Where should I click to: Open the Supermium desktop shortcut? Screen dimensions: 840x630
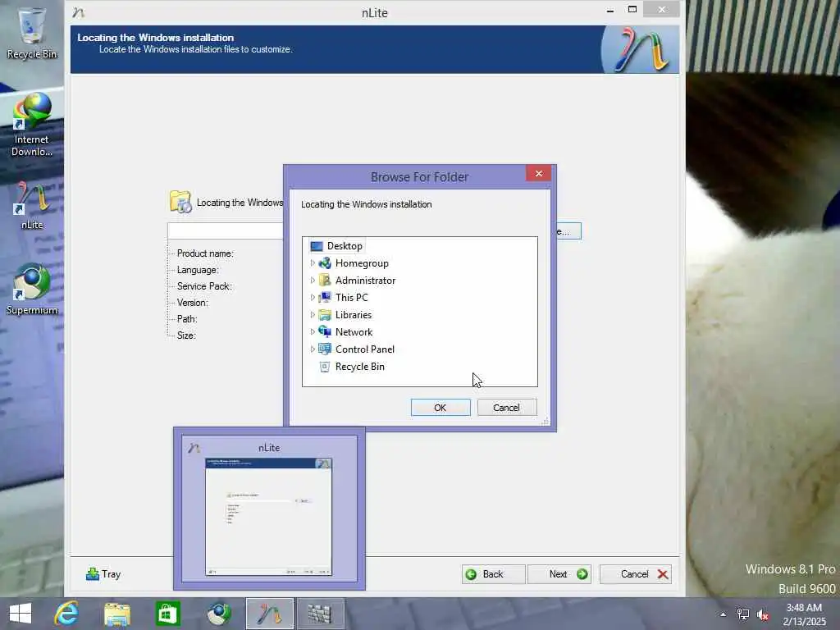pos(32,290)
